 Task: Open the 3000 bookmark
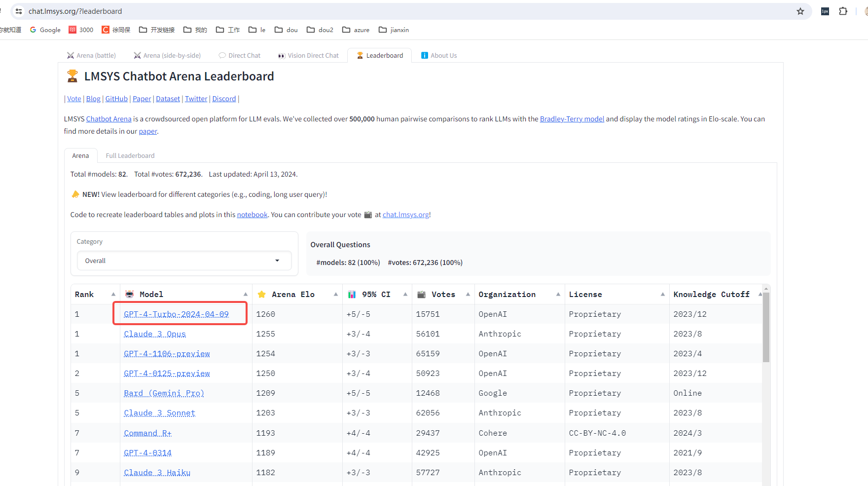coord(81,30)
